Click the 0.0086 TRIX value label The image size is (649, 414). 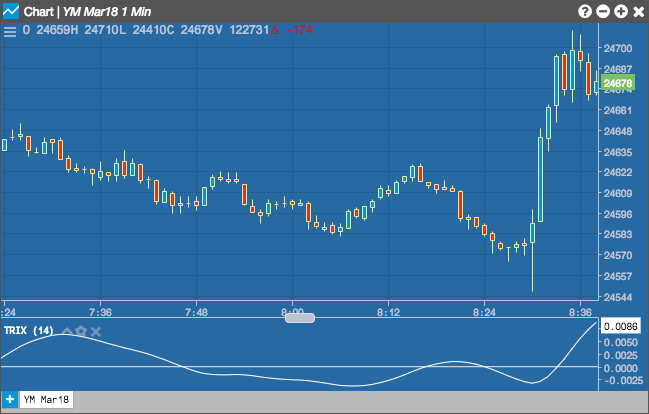pos(620,326)
